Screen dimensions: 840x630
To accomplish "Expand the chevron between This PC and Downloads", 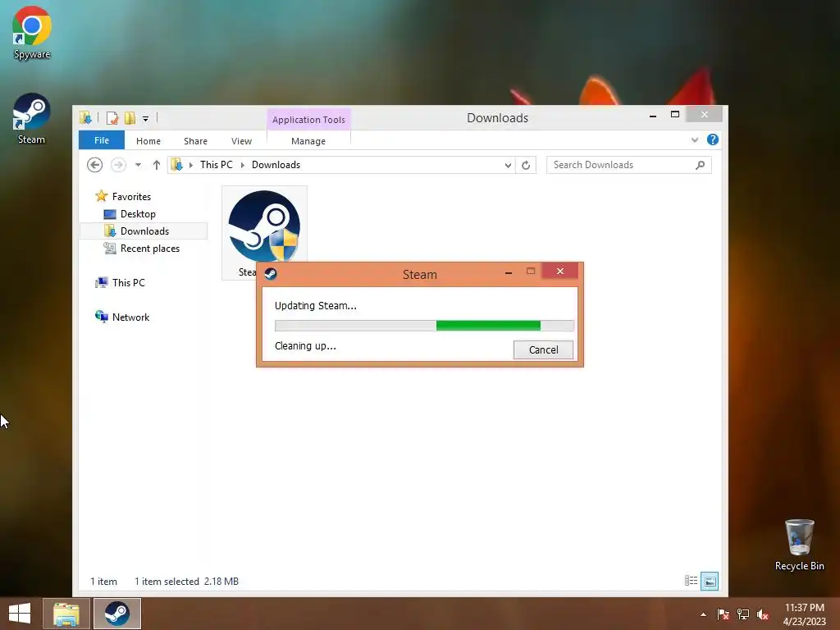I will pyautogui.click(x=242, y=165).
